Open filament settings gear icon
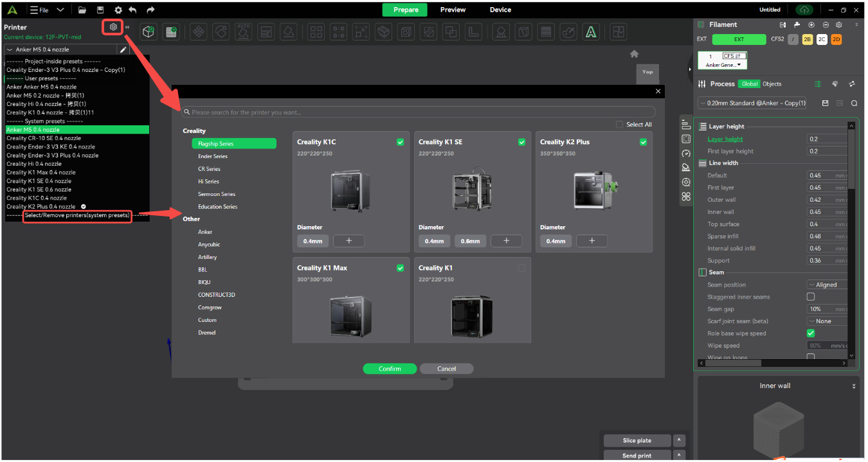The width and height of the screenshot is (868, 462). (839, 24)
